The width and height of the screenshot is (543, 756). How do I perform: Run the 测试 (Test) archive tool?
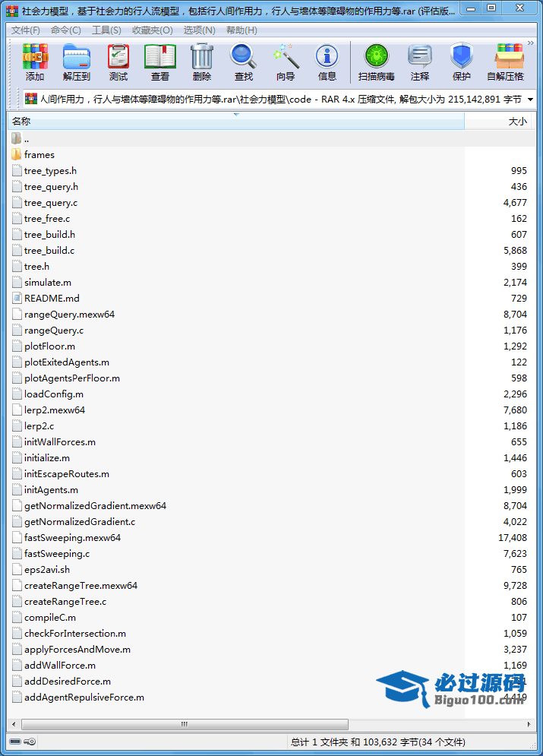pyautogui.click(x=118, y=62)
